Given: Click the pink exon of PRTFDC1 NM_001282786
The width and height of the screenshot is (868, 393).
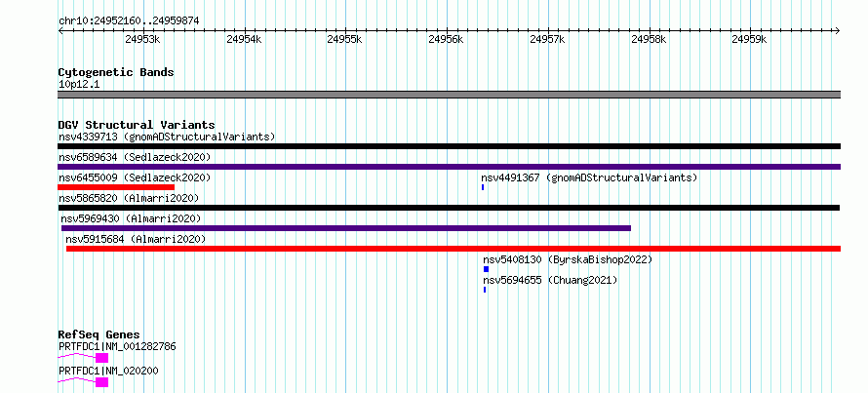Looking at the screenshot, I should [x=101, y=358].
